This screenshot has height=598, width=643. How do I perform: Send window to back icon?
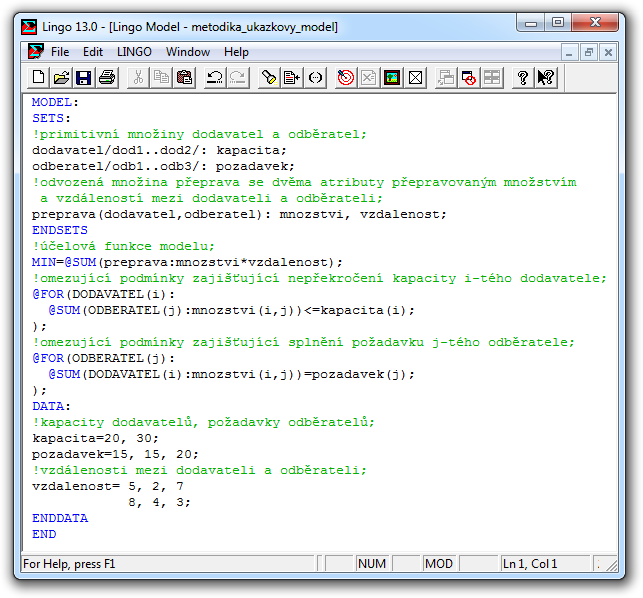[446, 78]
